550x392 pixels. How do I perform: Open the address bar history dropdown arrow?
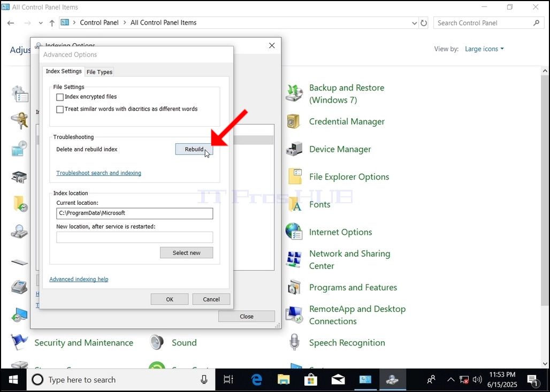click(x=414, y=23)
